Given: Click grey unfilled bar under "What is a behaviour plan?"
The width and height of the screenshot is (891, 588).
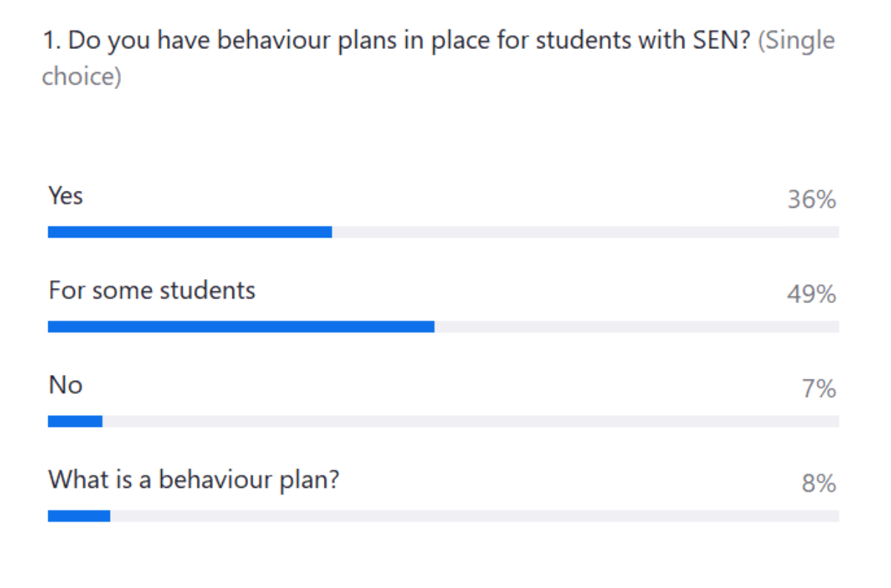Looking at the screenshot, I should tap(474, 515).
